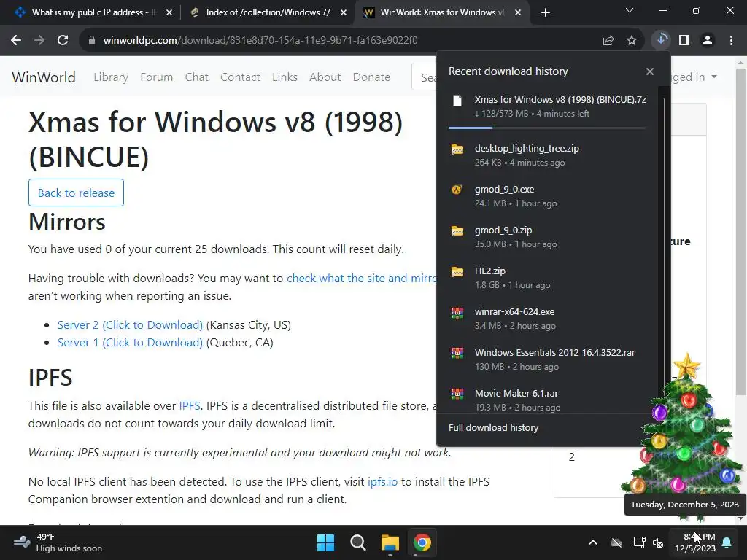Close the 'Index of /collection/Windows 7/' tab
747x560 pixels.
(344, 13)
